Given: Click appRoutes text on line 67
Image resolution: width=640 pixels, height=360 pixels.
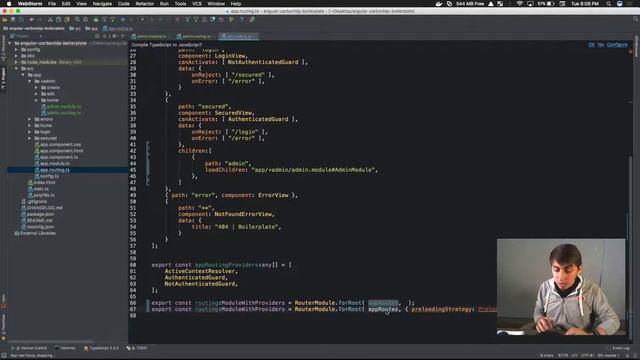Looking at the screenshot, I should pyautogui.click(x=383, y=309).
